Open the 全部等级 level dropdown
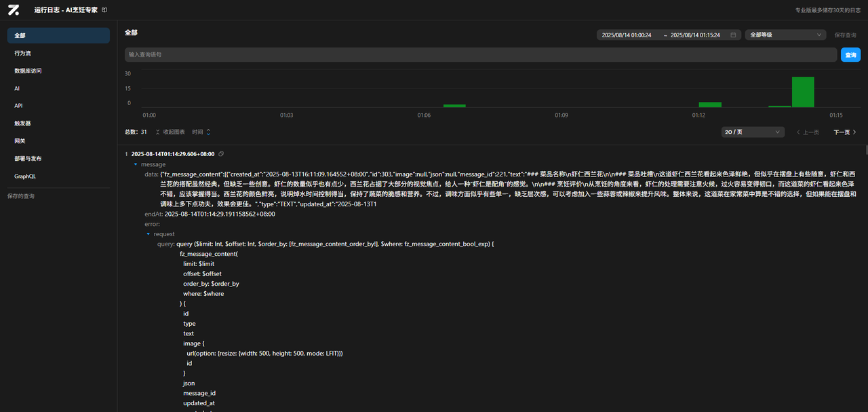Viewport: 868px width, 412px height. pyautogui.click(x=785, y=35)
